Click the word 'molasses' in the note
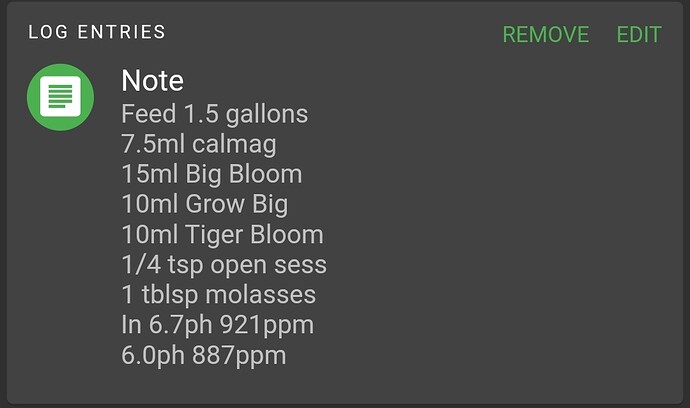 click(261, 294)
